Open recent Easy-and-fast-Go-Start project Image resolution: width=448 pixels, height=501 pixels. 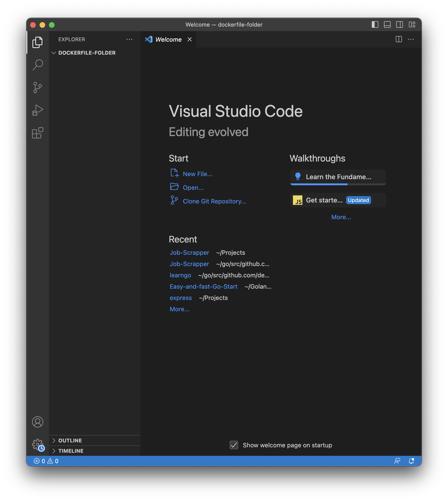point(203,287)
